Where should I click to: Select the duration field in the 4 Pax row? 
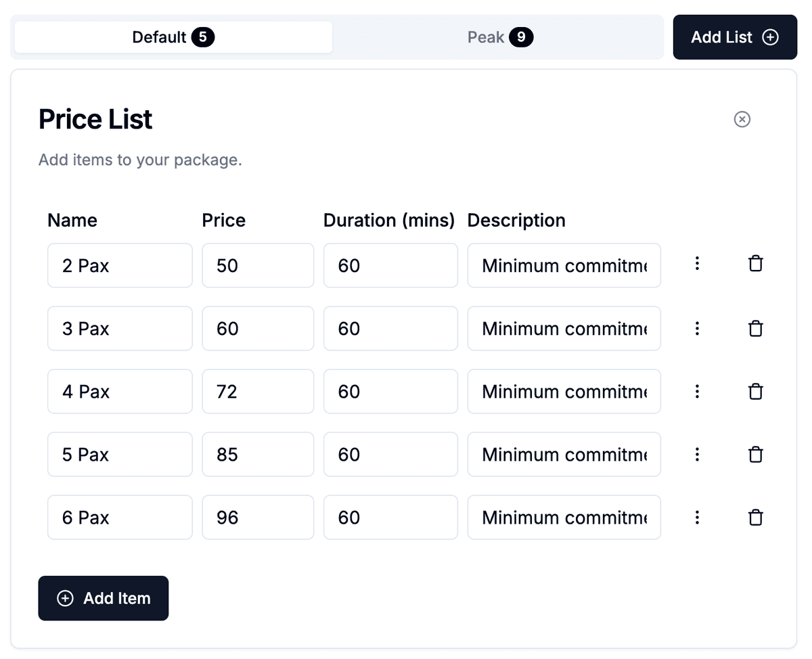pos(390,392)
